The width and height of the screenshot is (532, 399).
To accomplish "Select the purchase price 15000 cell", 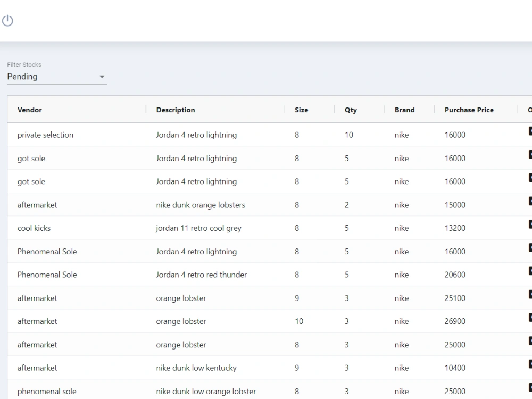I will pos(455,205).
